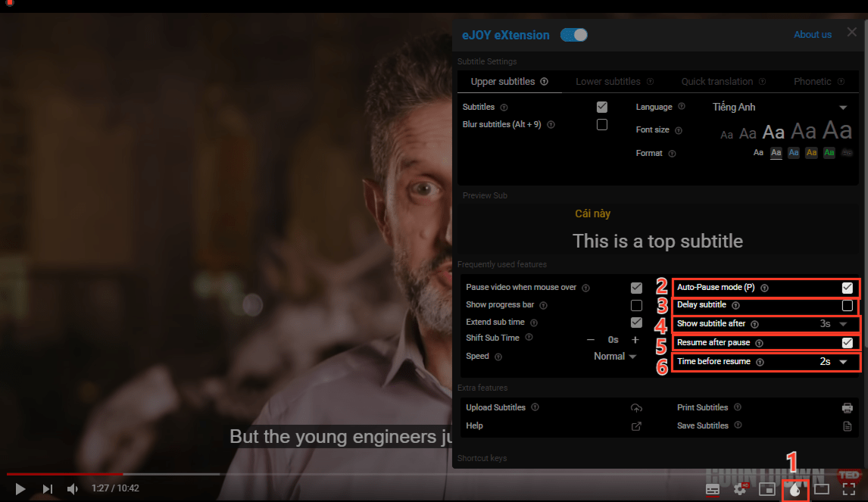Enter fullscreen mode
Screen dimensions: 868x502
click(850, 489)
